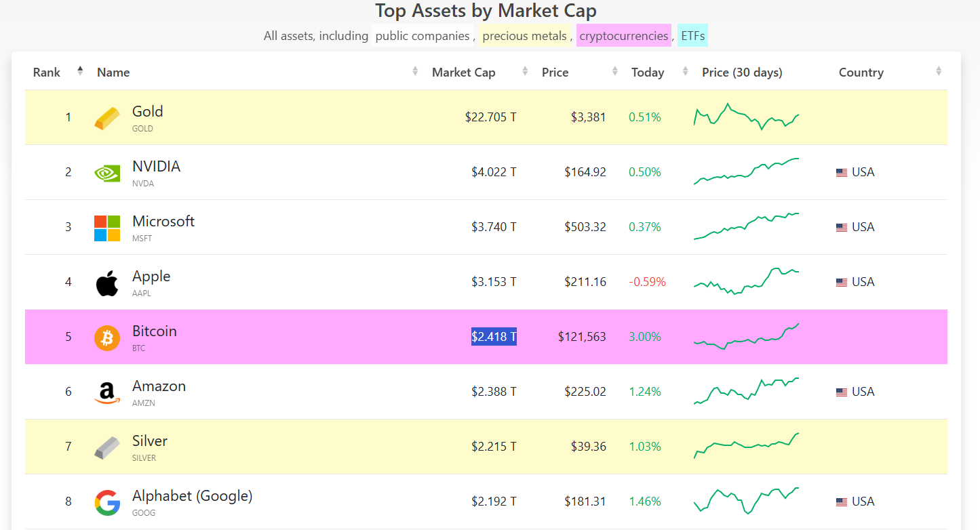Open the Gold asset page

click(148, 112)
